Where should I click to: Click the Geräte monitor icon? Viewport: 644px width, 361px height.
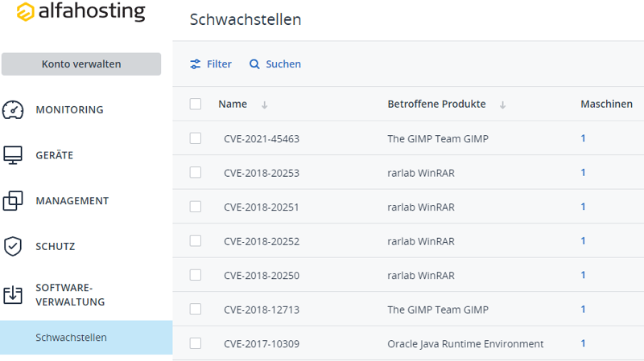pos(13,155)
